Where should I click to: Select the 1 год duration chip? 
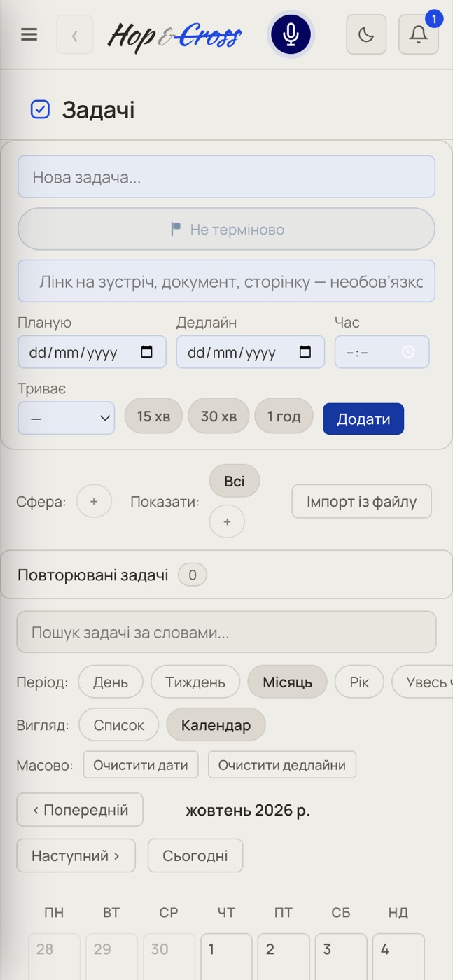[284, 416]
